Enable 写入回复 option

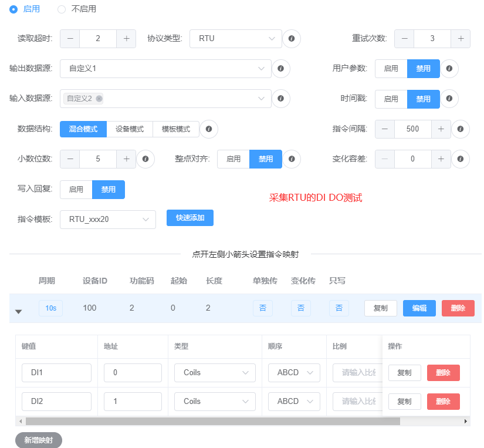pyautogui.click(x=76, y=189)
